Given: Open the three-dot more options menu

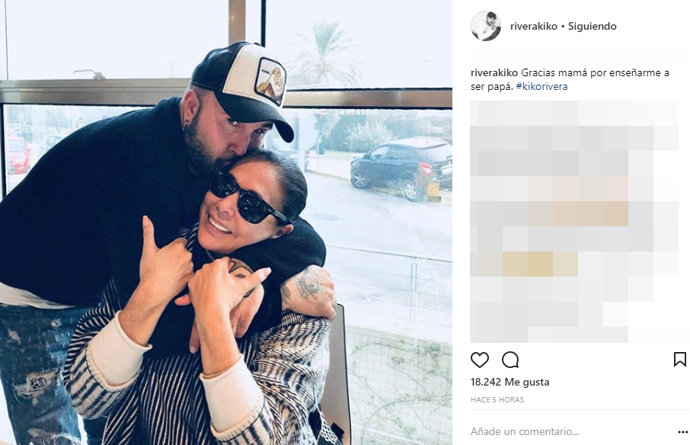Looking at the screenshot, I should click(683, 432).
